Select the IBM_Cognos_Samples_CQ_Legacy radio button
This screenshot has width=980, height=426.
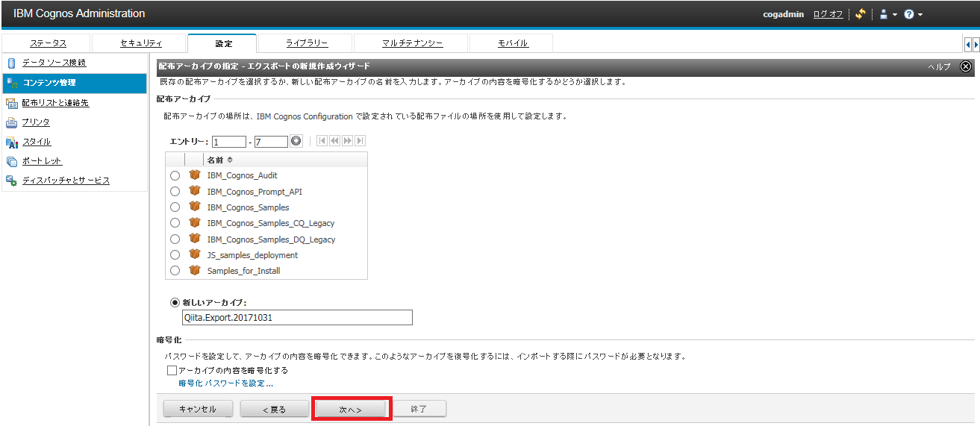[175, 223]
